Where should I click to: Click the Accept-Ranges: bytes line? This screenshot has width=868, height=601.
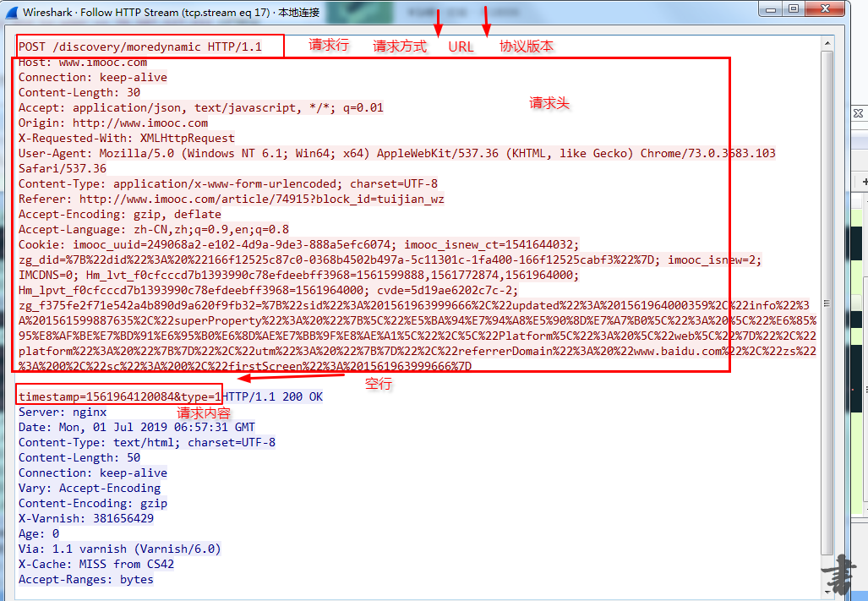(x=86, y=579)
